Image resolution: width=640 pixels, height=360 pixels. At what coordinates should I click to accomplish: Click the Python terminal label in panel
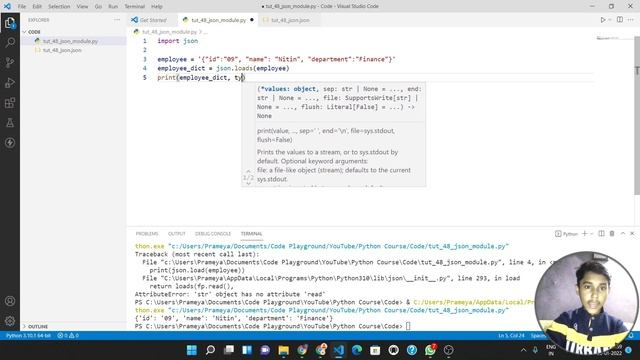pyautogui.click(x=567, y=233)
